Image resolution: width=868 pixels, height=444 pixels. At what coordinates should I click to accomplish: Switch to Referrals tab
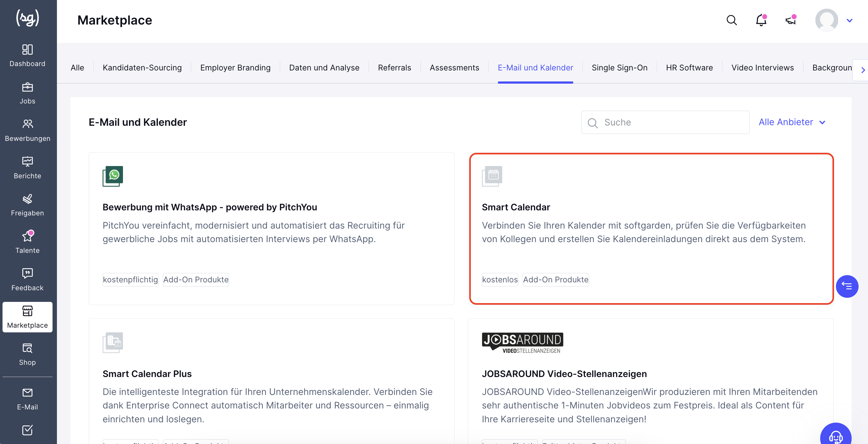(395, 68)
